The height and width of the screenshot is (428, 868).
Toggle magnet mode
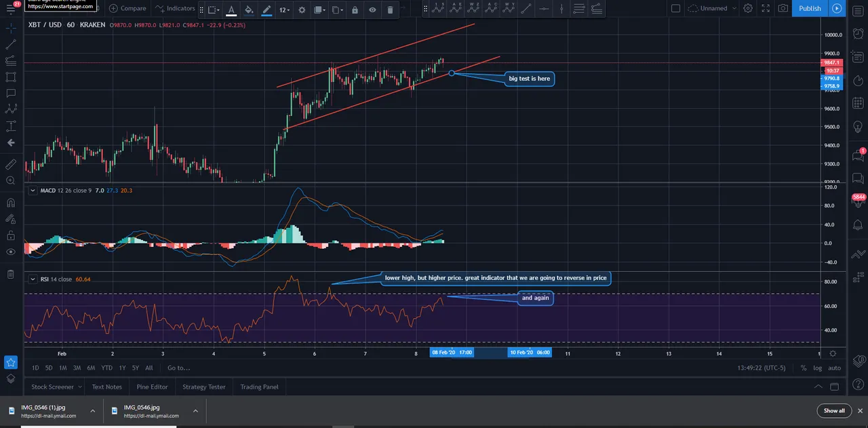[x=11, y=202]
